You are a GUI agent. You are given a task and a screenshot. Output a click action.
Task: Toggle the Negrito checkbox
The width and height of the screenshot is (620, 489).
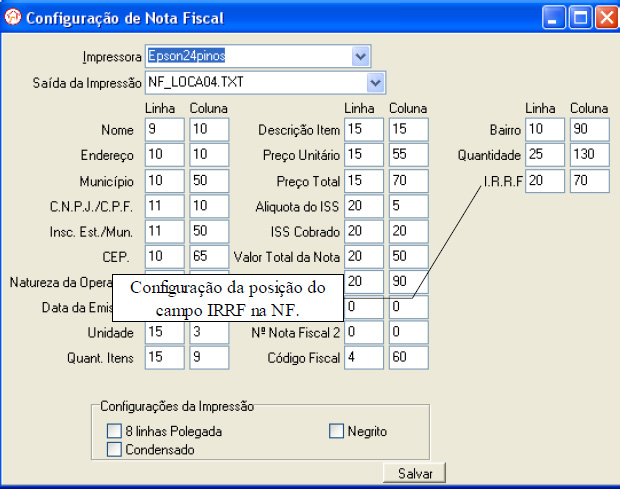(337, 432)
